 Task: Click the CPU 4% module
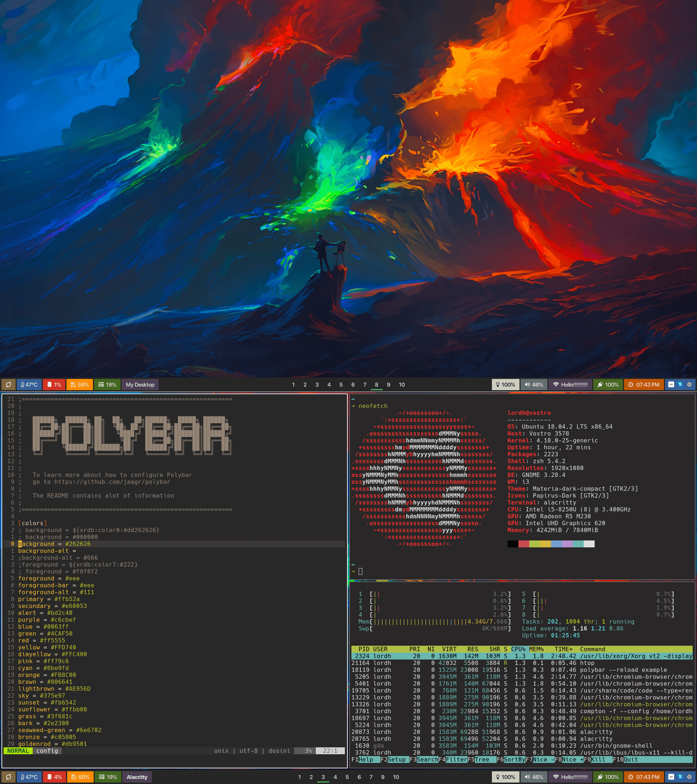[54, 777]
